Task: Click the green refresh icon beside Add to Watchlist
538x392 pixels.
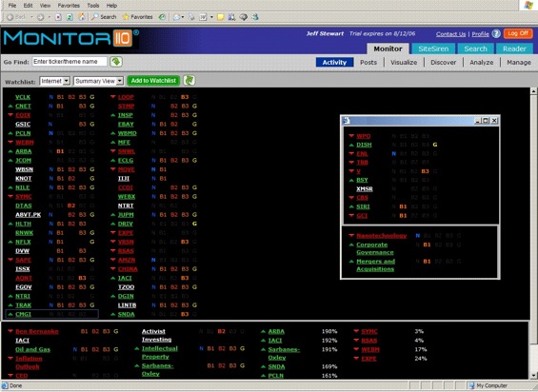Action: click(x=189, y=81)
